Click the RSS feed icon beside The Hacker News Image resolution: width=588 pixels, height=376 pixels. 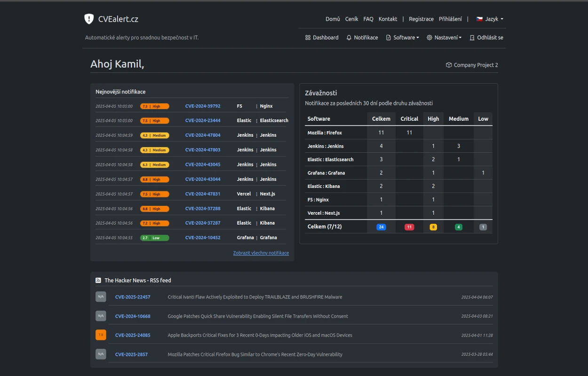[x=98, y=280]
